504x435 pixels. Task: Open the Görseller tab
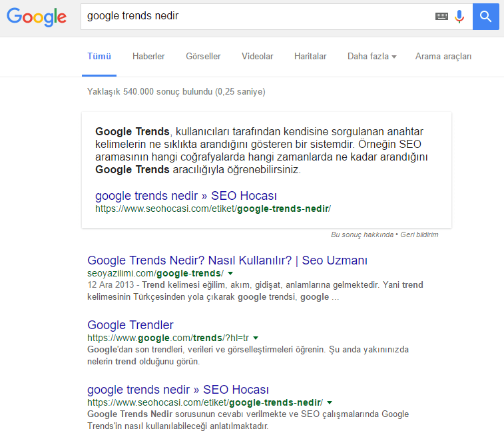coord(203,57)
